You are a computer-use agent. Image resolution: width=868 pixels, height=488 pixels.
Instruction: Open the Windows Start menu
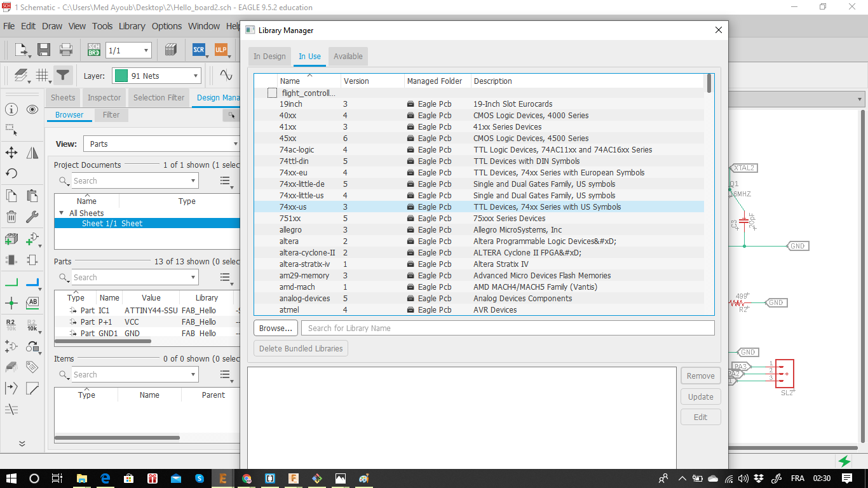coord(11,478)
